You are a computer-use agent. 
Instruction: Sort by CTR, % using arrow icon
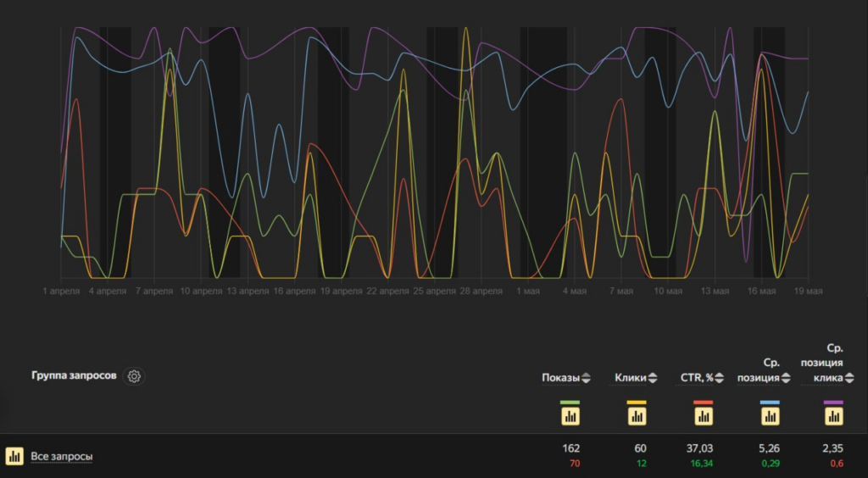(719, 378)
